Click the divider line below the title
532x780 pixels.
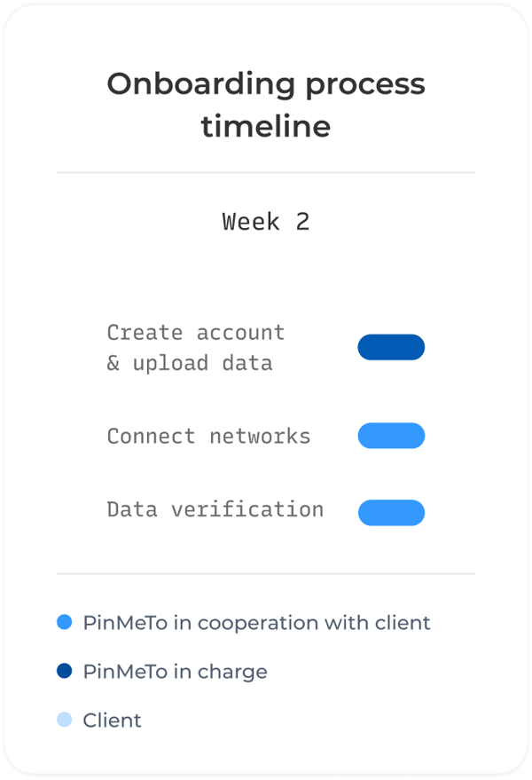[266, 173]
